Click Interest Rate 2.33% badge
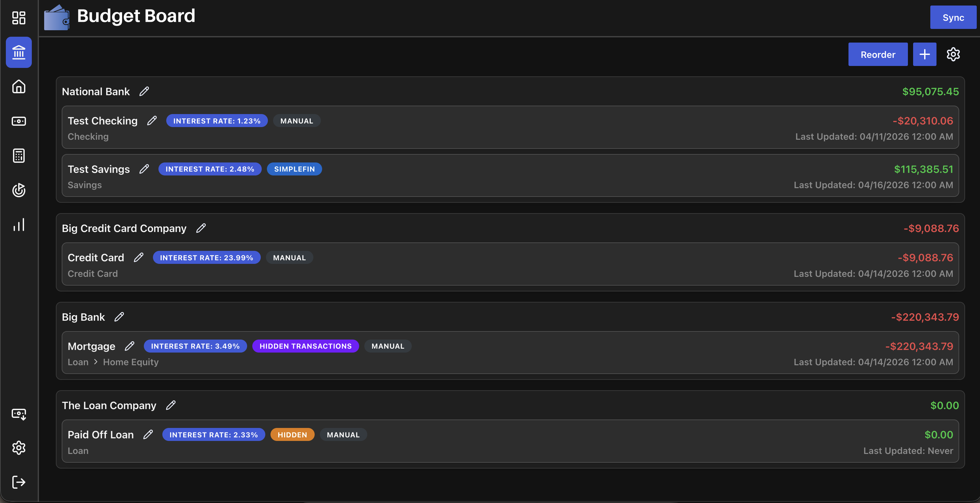980x503 pixels. tap(213, 434)
